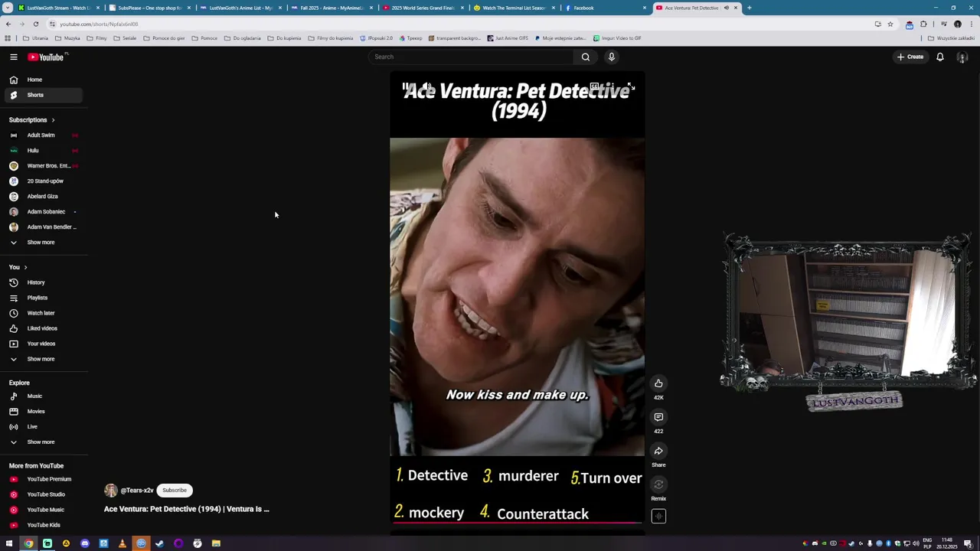Open the Seriale bookmarks folder
Viewport: 980px width, 551px height.
tap(126, 38)
